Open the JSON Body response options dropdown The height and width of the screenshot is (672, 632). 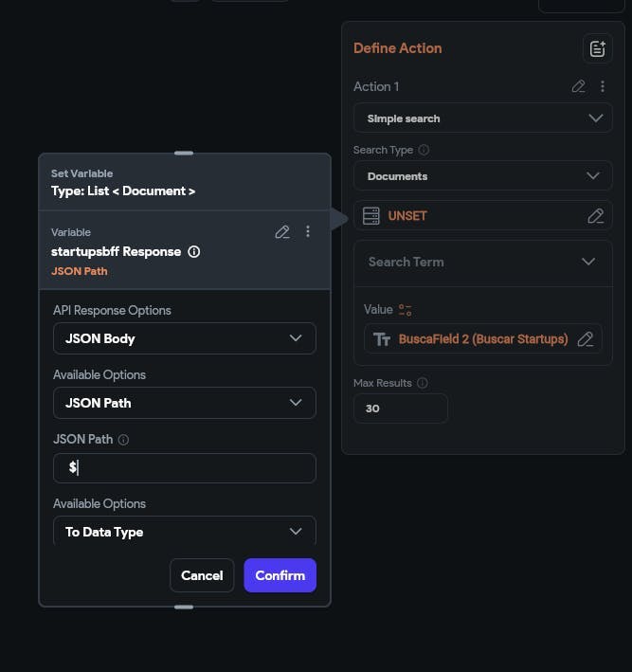click(185, 338)
